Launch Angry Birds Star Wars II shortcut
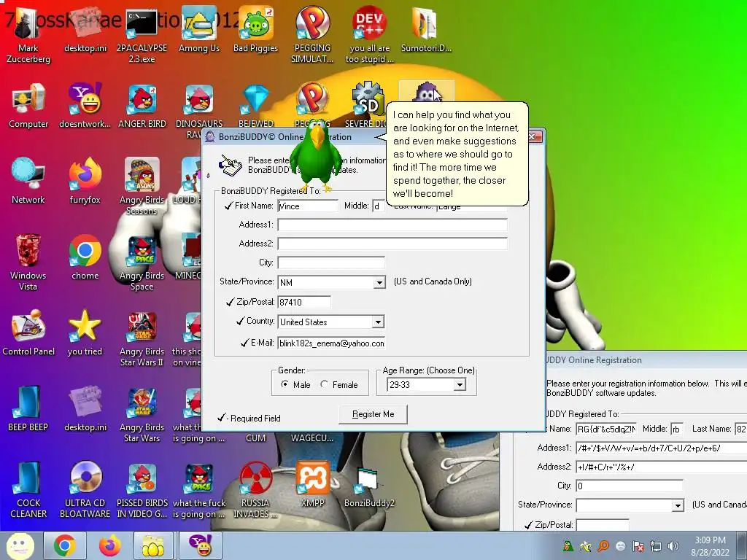This screenshot has height=560, width=747. click(x=142, y=338)
